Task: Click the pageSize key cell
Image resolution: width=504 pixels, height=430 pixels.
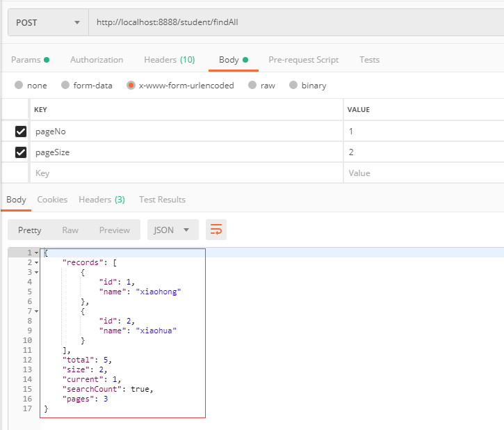Action: [x=186, y=152]
